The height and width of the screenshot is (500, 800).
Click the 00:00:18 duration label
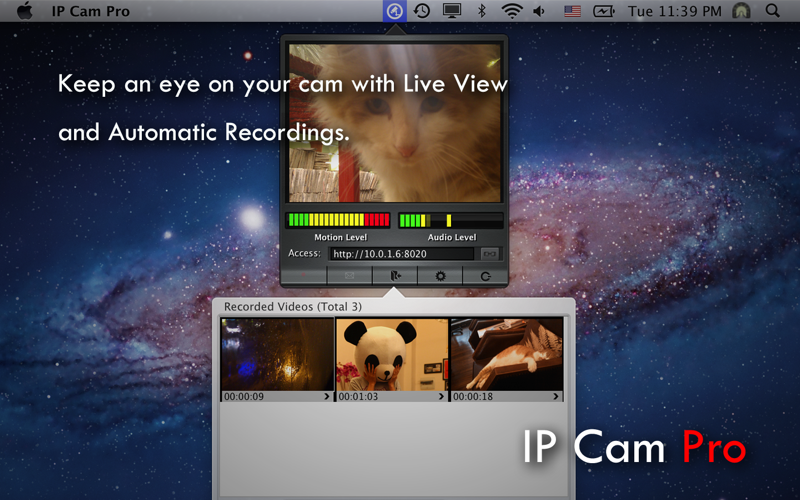[473, 396]
